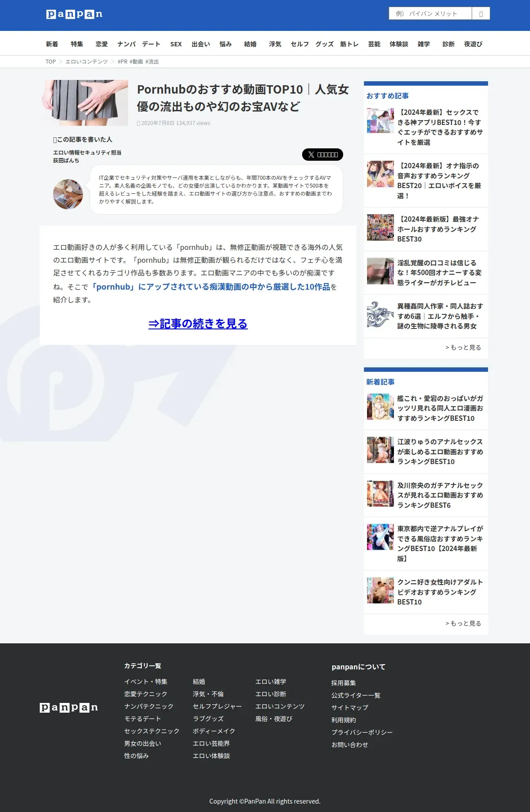Open the 新着 menu item
The image size is (530, 812).
[x=52, y=44]
